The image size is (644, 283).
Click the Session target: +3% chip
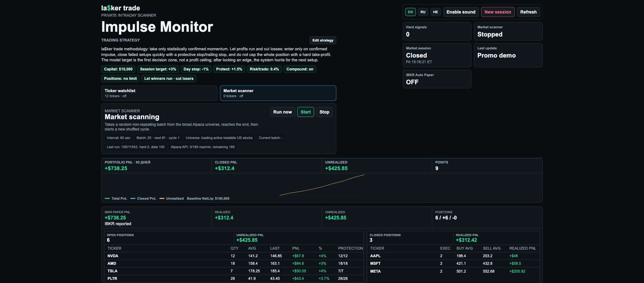(158, 69)
